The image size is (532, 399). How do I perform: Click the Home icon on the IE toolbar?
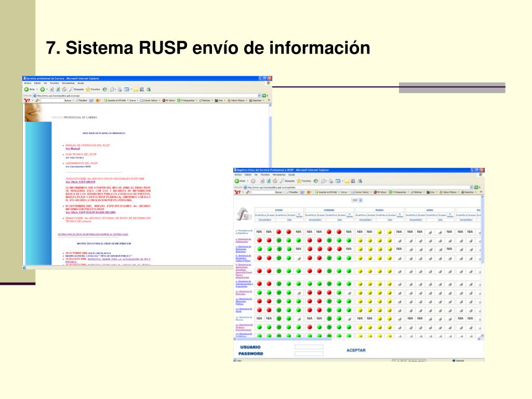(x=63, y=89)
